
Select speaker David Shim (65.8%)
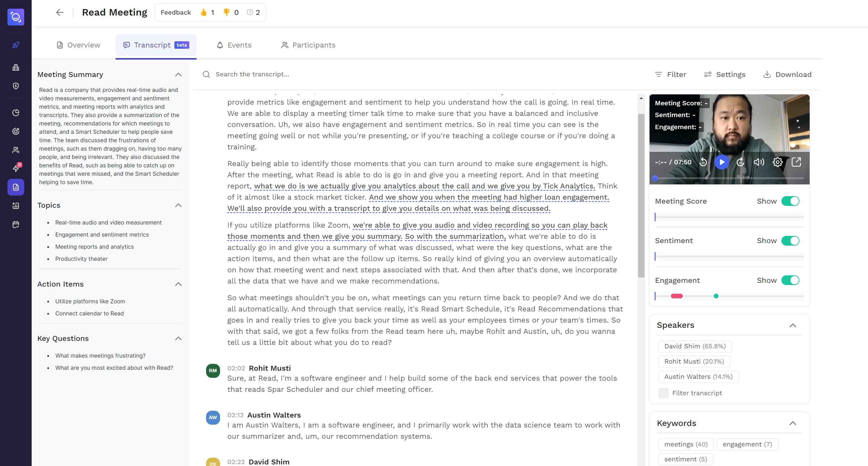click(x=695, y=346)
